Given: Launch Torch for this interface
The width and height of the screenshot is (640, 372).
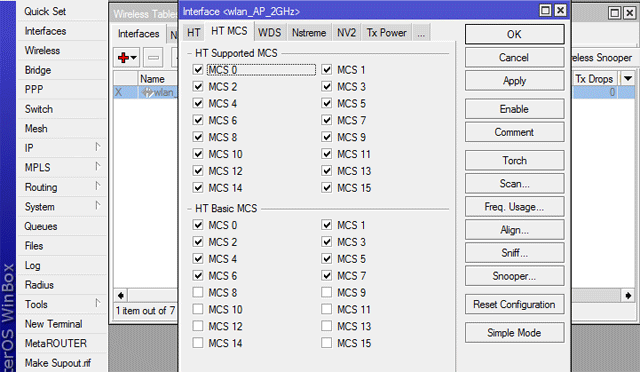Looking at the screenshot, I should click(514, 160).
